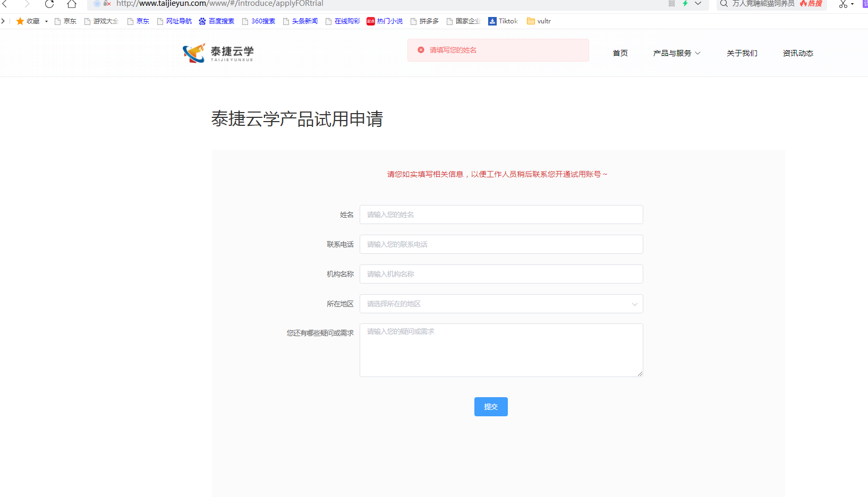Go to the 关于我们 nav item
The height and width of the screenshot is (497, 868).
click(742, 53)
